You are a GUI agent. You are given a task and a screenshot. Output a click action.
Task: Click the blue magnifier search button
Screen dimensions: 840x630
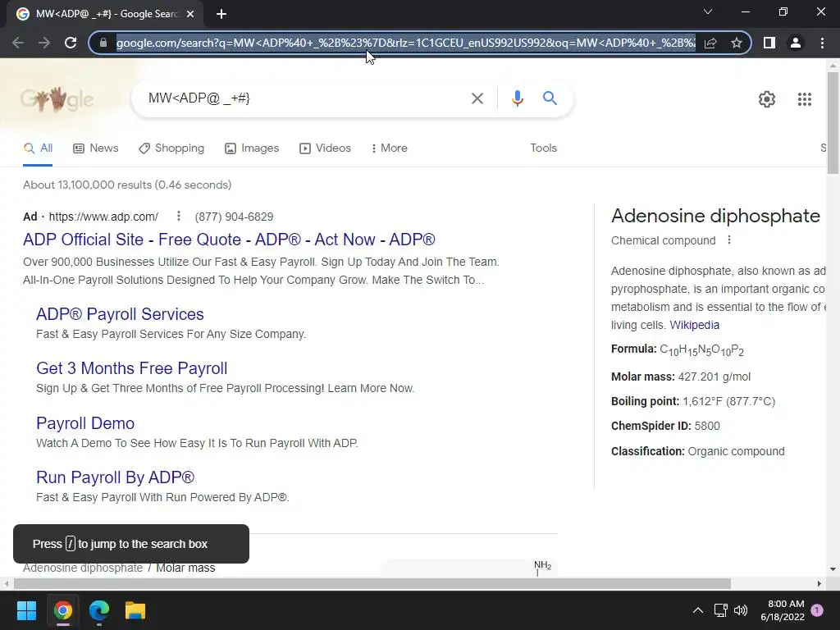(x=550, y=98)
